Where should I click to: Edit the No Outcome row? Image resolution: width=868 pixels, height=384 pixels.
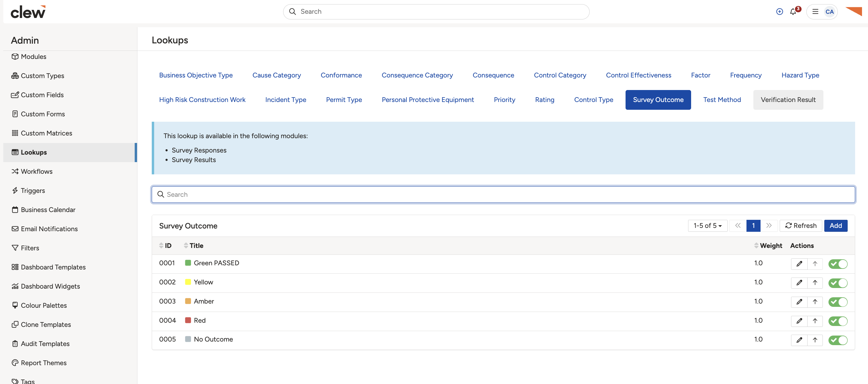(799, 340)
